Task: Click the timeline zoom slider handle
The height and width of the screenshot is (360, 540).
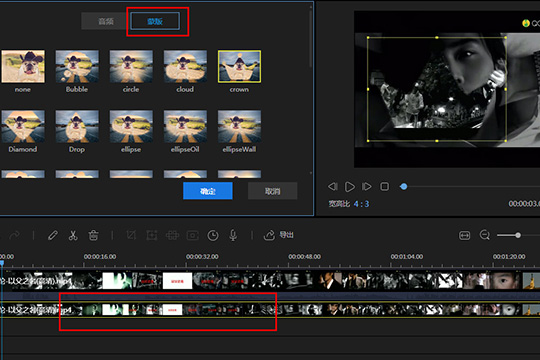Action: (x=518, y=235)
